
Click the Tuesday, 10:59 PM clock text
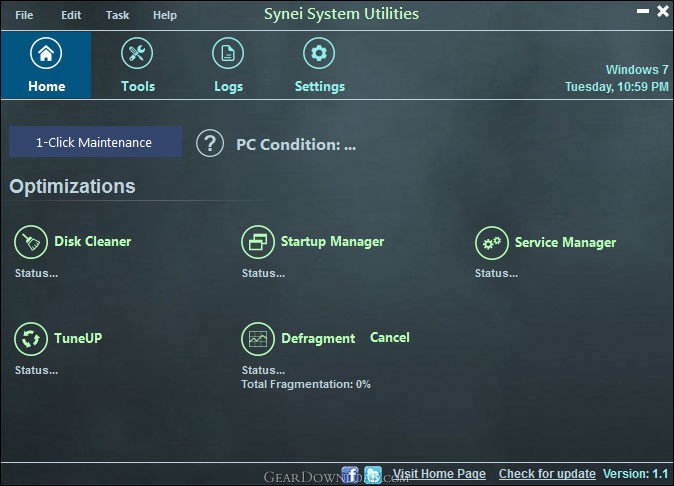pos(617,87)
